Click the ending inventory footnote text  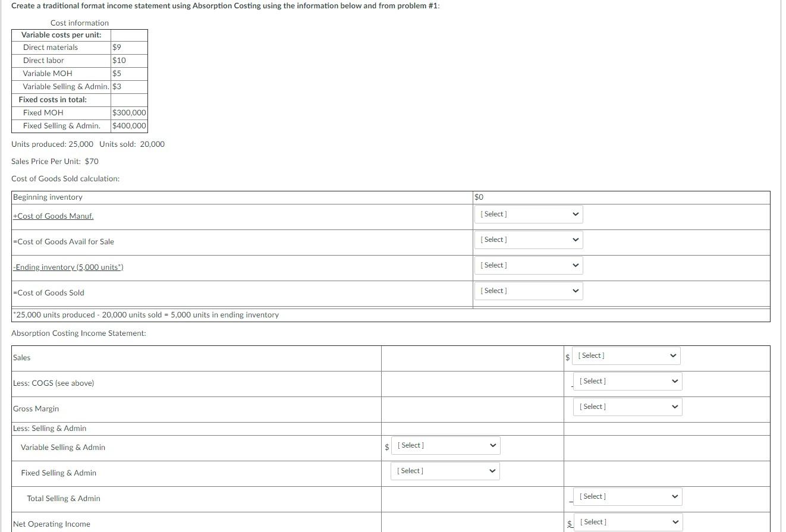(x=146, y=314)
